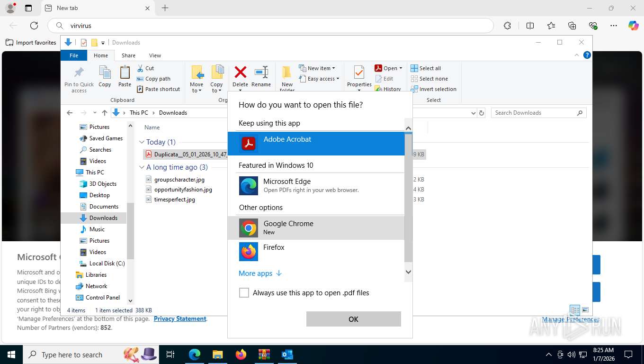644x364 pixels.
Task: Open the Easy access dropdown
Action: point(319,79)
